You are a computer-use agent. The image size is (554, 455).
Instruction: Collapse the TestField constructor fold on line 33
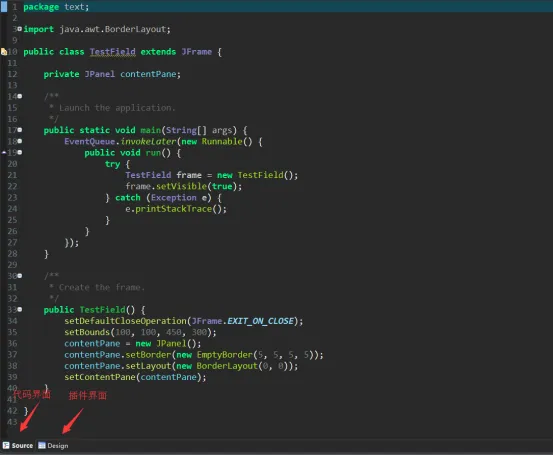(x=20, y=309)
